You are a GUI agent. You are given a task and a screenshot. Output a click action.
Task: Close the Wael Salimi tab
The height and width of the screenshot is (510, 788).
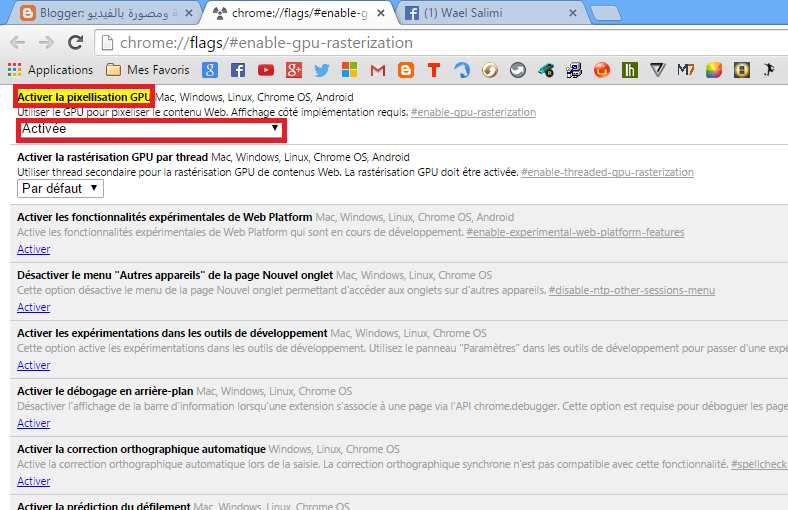(x=573, y=13)
